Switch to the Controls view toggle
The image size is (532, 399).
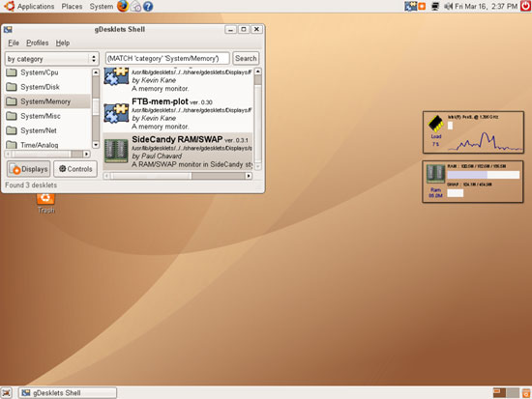[x=75, y=169]
